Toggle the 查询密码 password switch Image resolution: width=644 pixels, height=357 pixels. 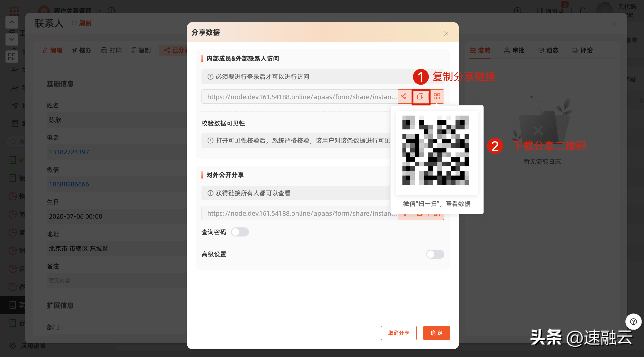(240, 232)
